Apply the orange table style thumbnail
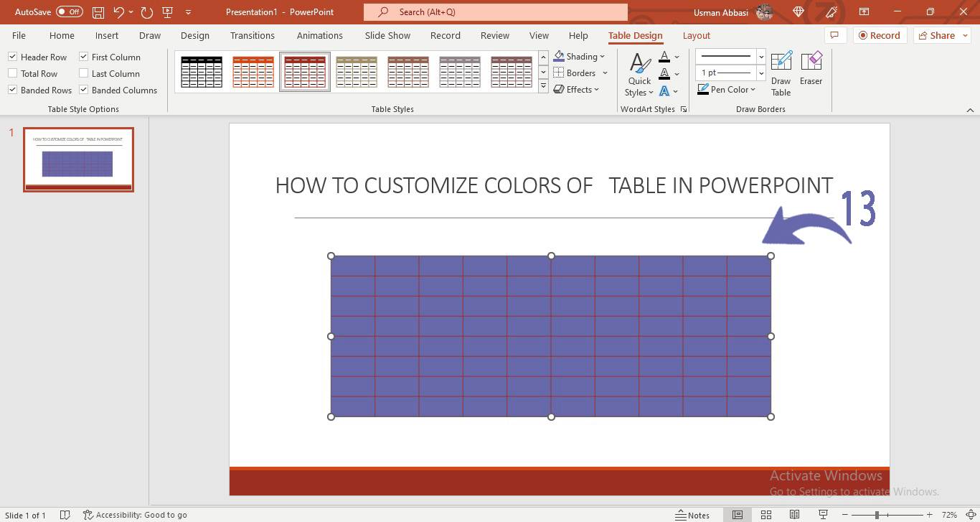Screen dimensions: 980x522 click(253, 72)
